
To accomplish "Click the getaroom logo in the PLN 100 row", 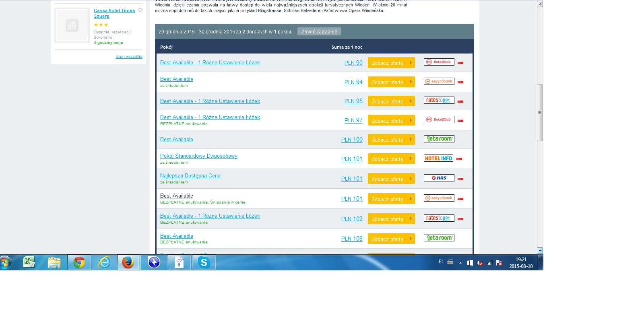I will pyautogui.click(x=439, y=139).
